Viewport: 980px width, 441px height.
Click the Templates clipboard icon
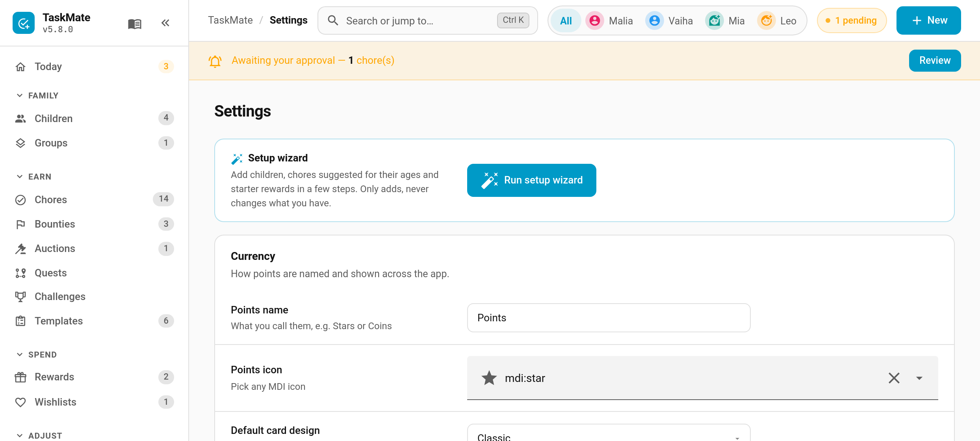(20, 321)
